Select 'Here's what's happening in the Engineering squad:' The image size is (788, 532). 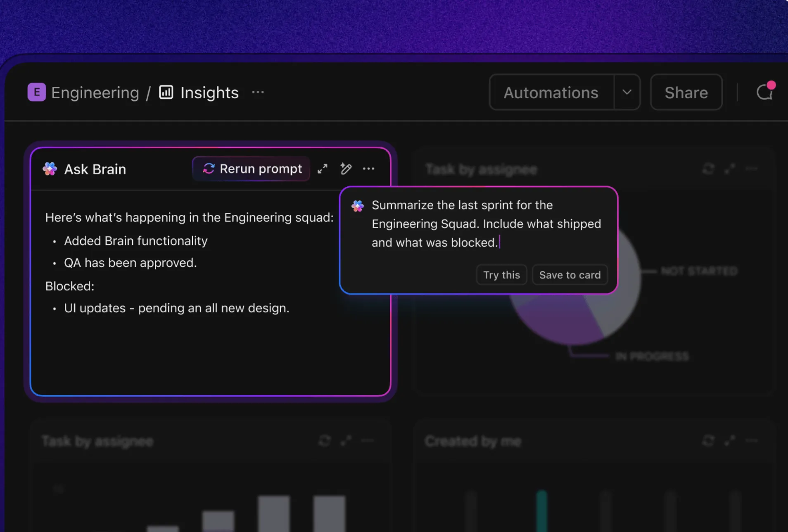189,217
